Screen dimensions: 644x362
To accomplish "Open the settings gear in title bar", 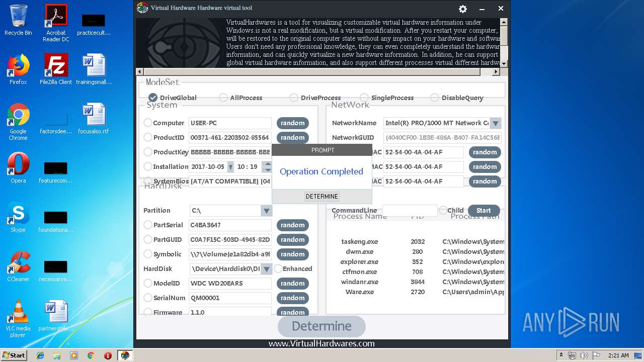I will [x=463, y=9].
